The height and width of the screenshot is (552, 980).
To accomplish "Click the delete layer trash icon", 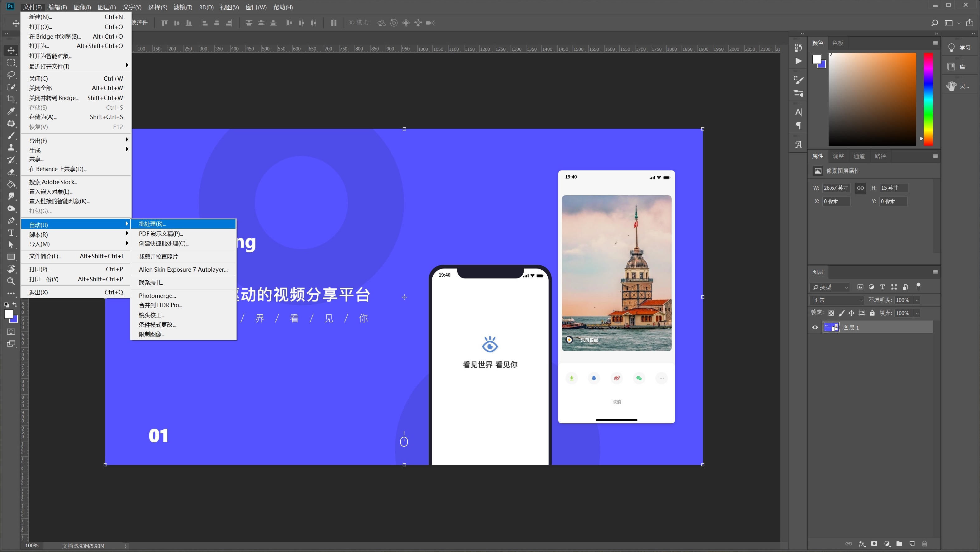I will (925, 544).
